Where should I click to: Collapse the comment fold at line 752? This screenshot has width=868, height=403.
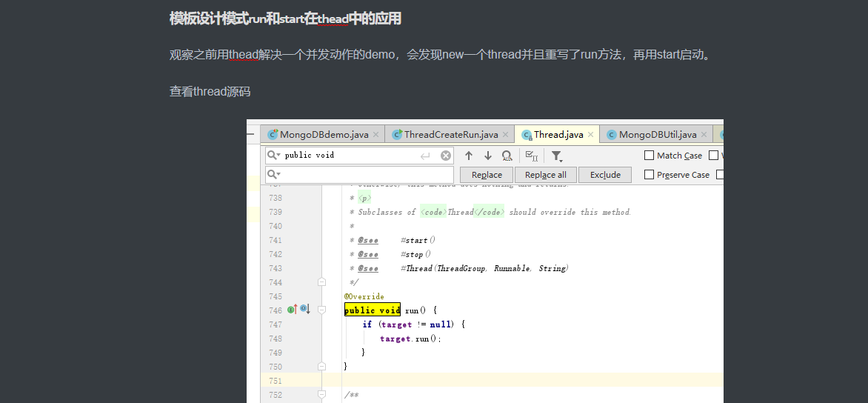[321, 395]
